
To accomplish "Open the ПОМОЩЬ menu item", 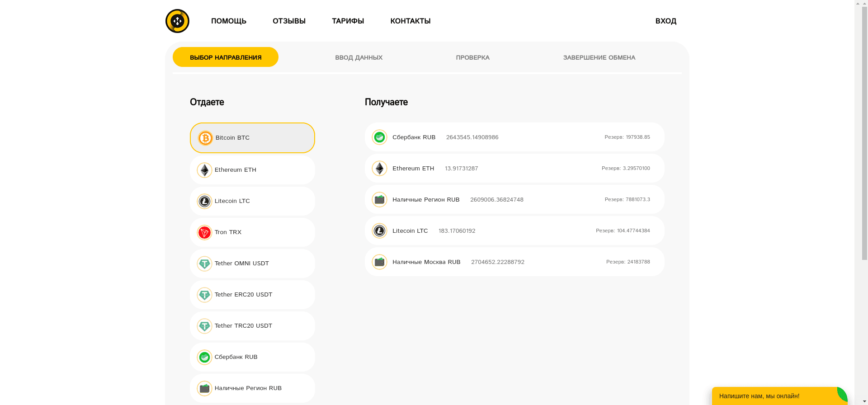I will [228, 21].
